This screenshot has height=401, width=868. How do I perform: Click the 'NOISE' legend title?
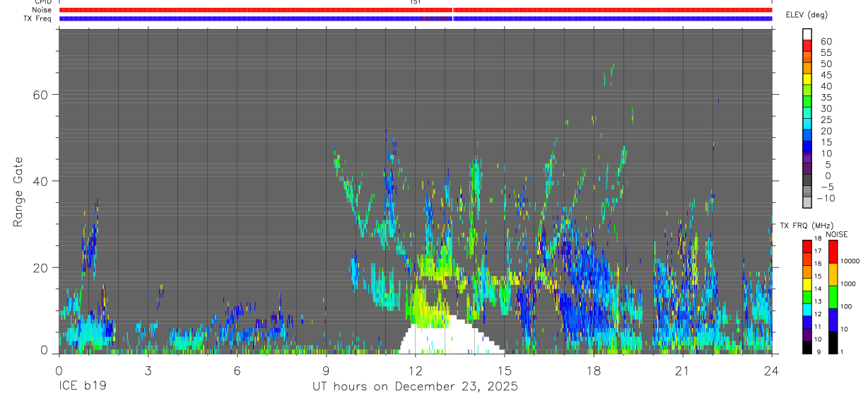click(x=837, y=234)
